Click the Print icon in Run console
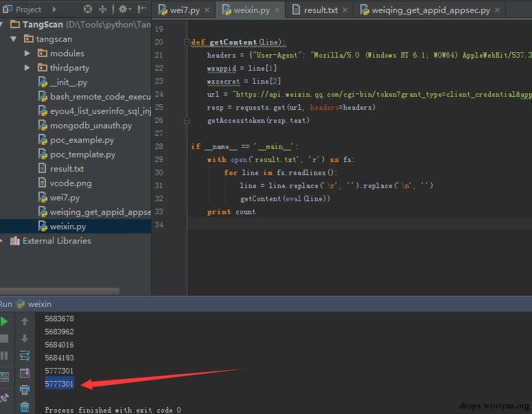Image resolution: width=532 pixels, height=414 pixels. point(25,389)
